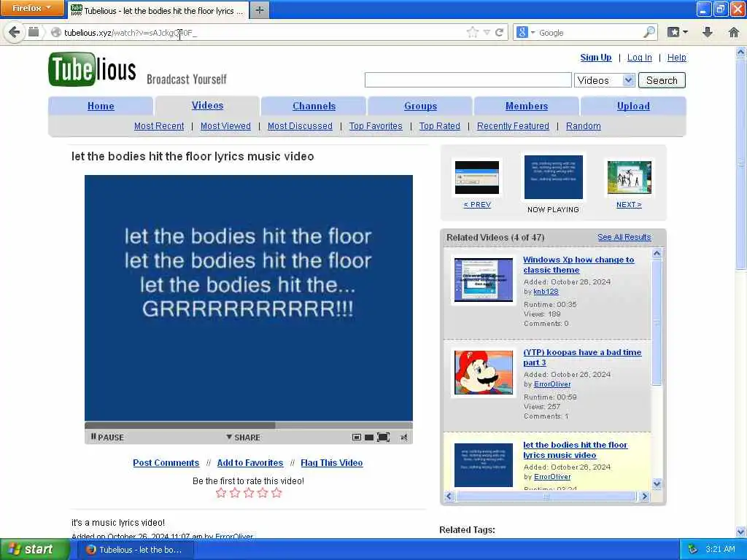The height and width of the screenshot is (560, 747).
Task: Switch the player to medium-size view icon
Action: pyautogui.click(x=368, y=437)
